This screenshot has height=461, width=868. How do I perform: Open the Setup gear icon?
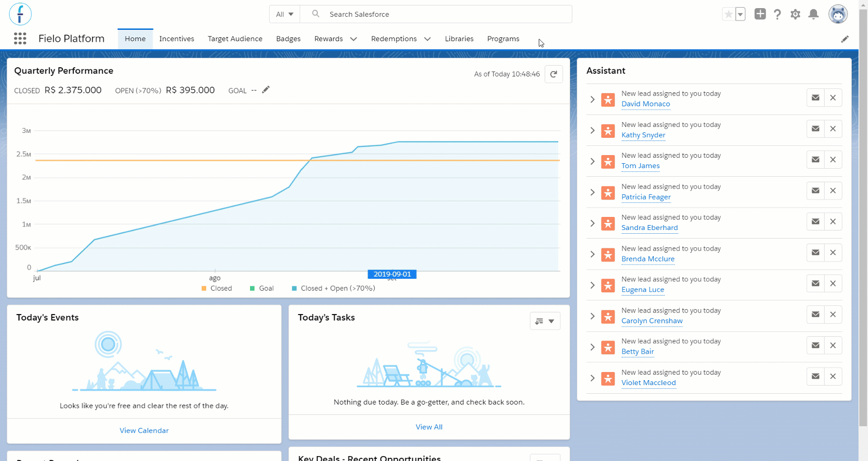pos(795,14)
